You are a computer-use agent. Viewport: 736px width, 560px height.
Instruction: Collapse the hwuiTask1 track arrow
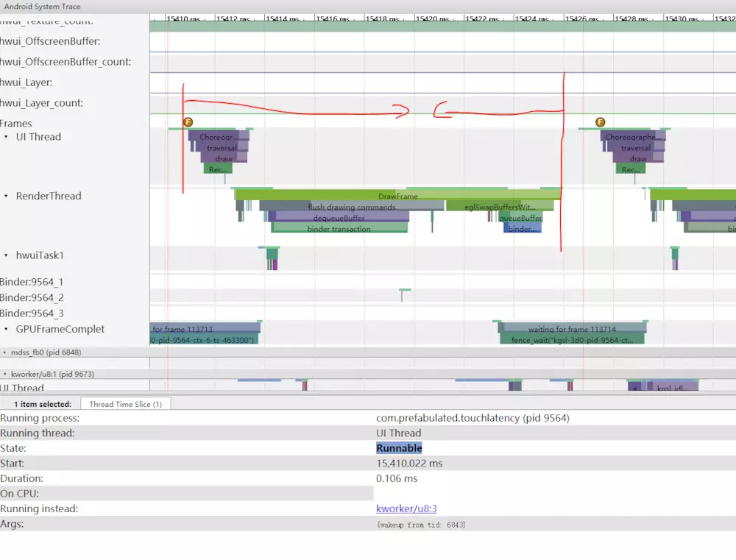(6, 255)
